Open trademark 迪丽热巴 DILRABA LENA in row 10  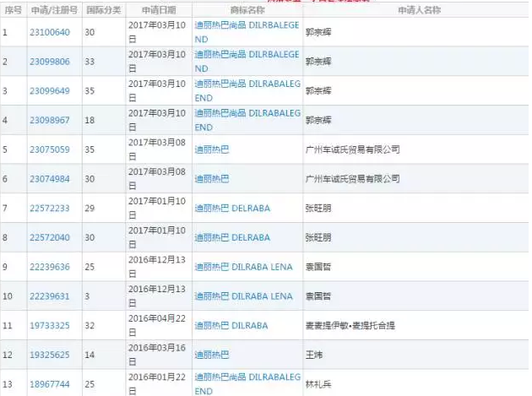tap(243, 296)
